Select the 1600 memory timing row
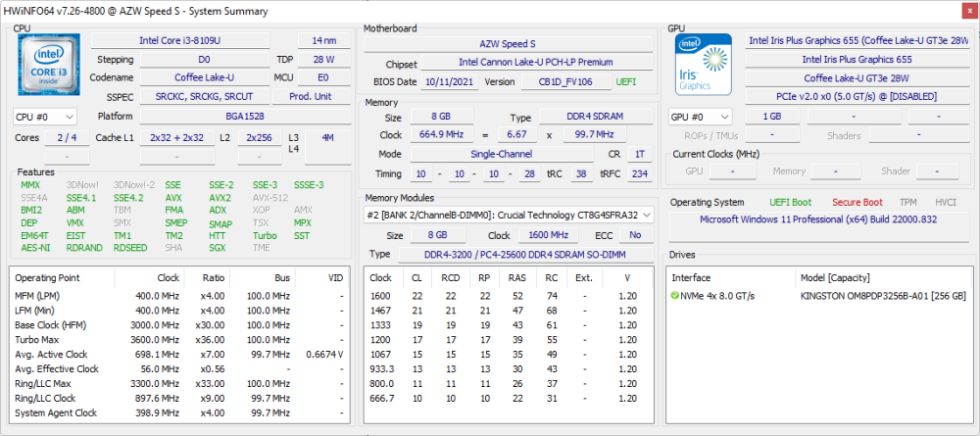This screenshot has width=980, height=436. (509, 296)
